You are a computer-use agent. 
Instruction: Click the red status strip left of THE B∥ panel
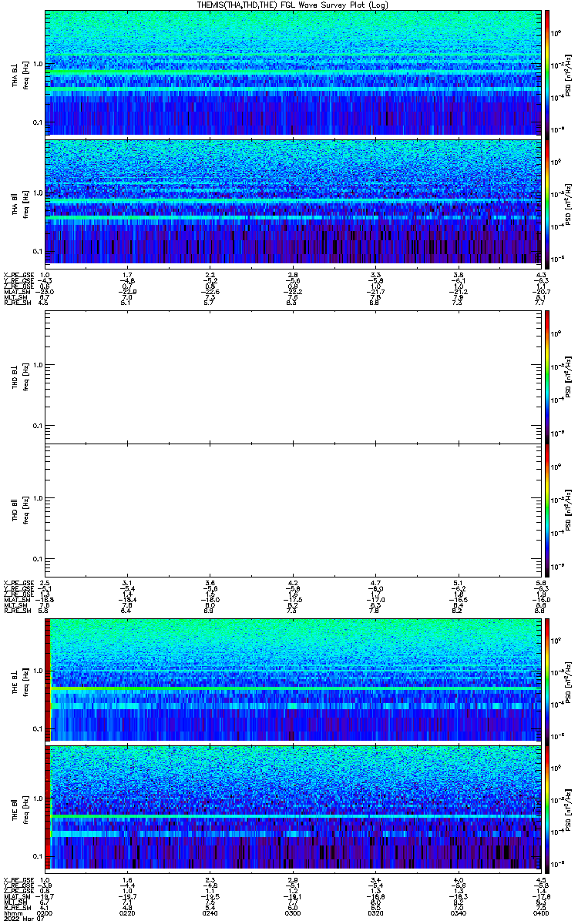48,808
